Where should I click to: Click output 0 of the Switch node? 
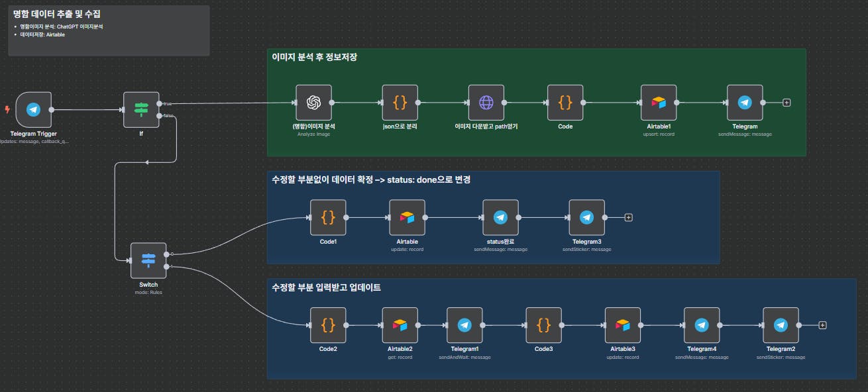pos(166,254)
